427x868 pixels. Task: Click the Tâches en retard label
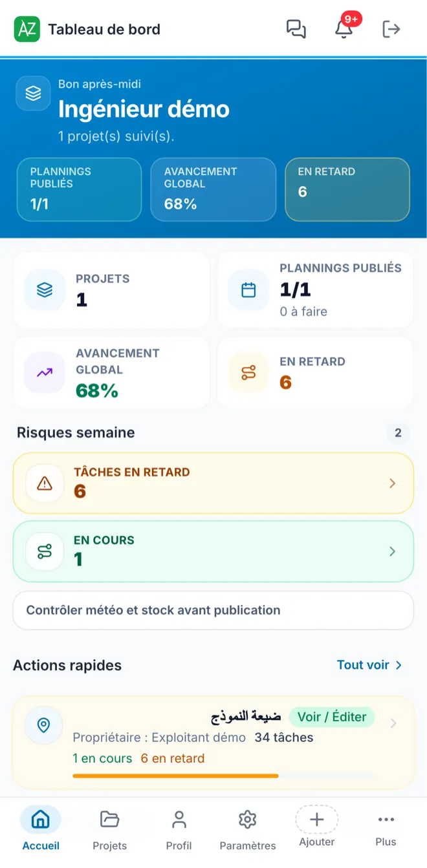132,472
